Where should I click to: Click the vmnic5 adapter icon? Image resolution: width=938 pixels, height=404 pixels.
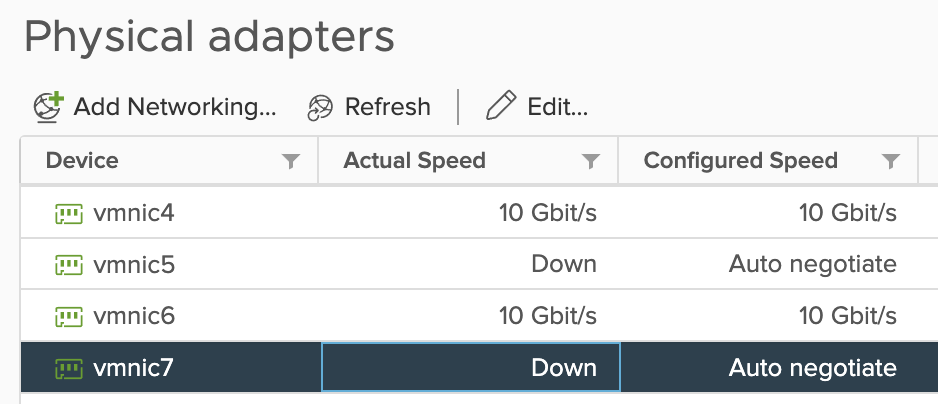coord(68,264)
